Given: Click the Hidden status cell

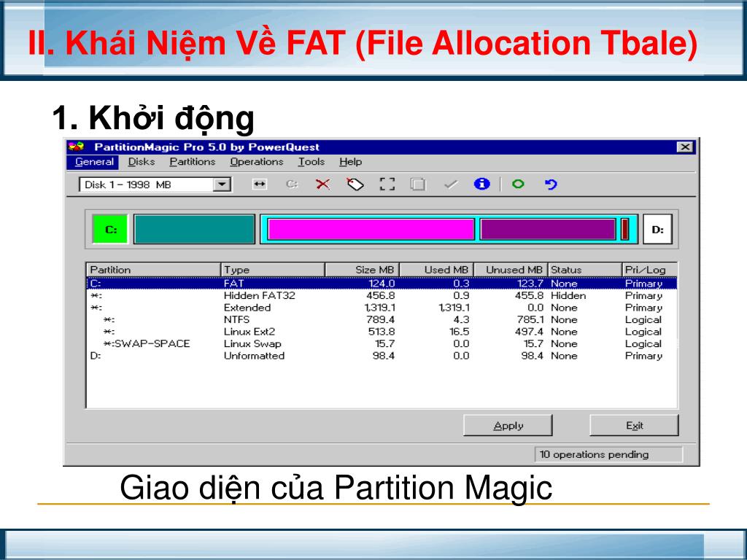Looking at the screenshot, I should point(568,295).
